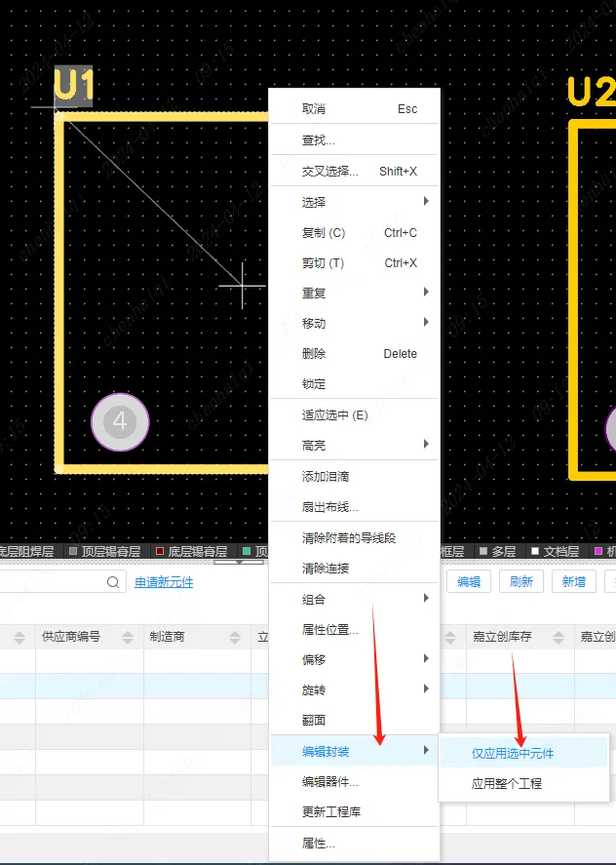Viewport: 616px width, 865px height.
Task: Click the search magnifier icon in the panel
Action: 113,582
